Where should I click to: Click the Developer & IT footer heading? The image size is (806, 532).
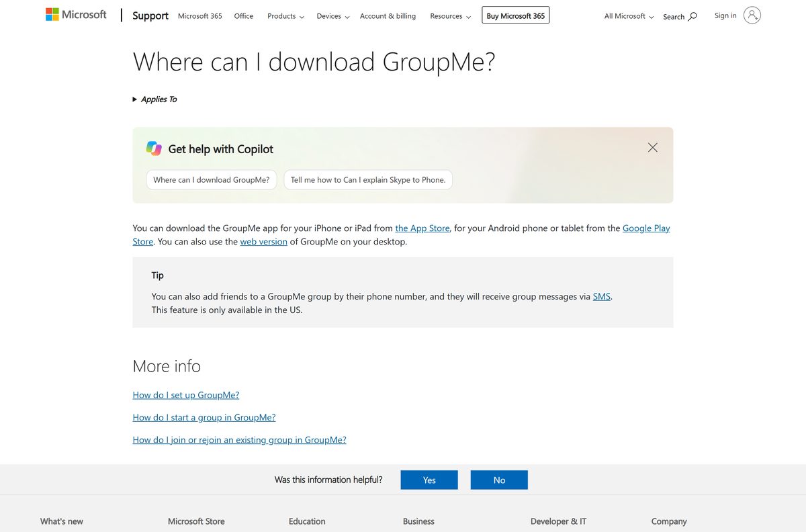[558, 521]
